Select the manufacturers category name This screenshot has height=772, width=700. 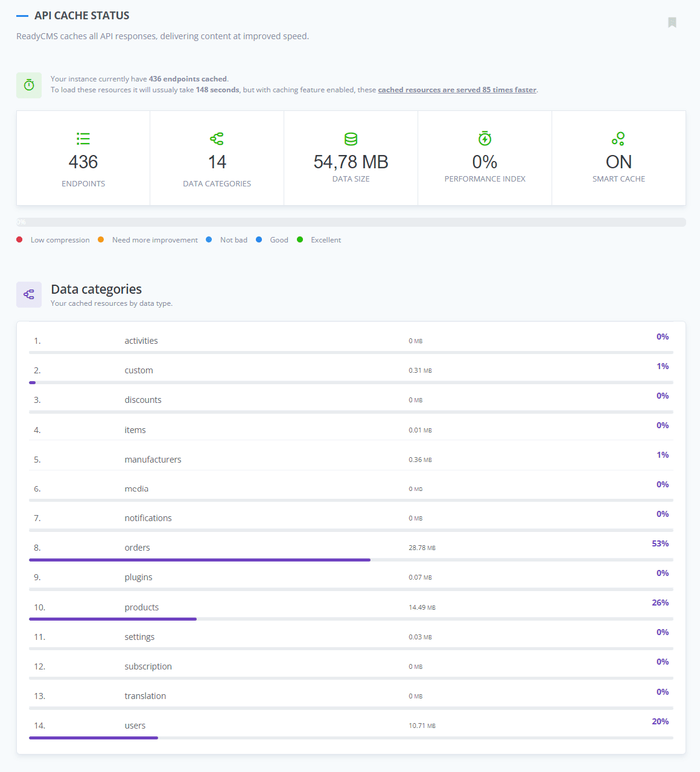(x=153, y=460)
